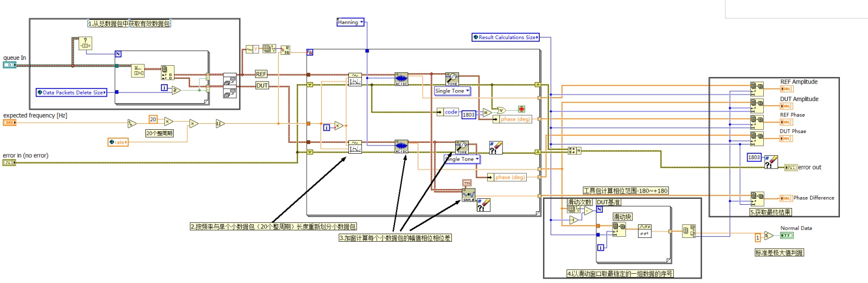
Task: Select the Result Calculations Size global variable
Action: pyautogui.click(x=505, y=37)
